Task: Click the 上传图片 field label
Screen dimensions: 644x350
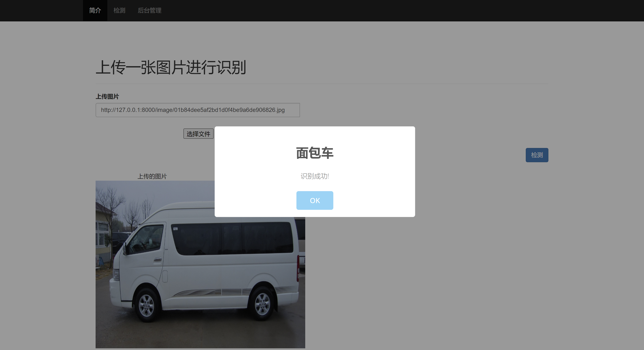Action: pos(107,96)
